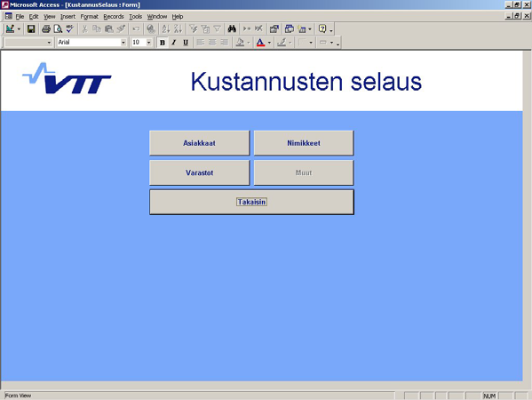This screenshot has width=532, height=400.
Task: Click the Takaisin button
Action: [x=251, y=202]
